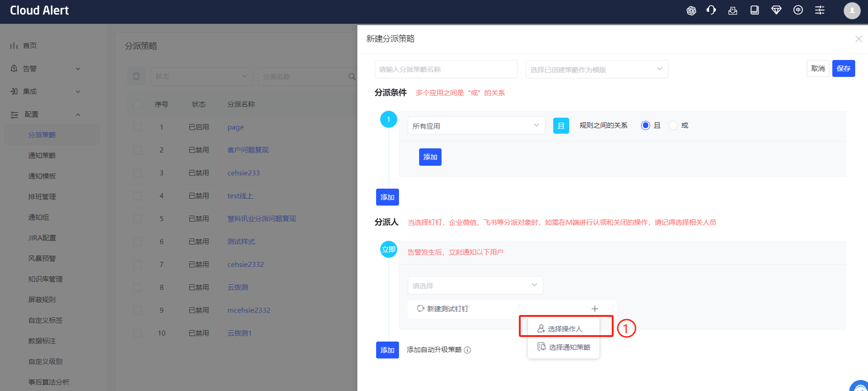Click the plus icon beside 新建测试钉钉
Screen dimensions: 868x391
point(594,309)
